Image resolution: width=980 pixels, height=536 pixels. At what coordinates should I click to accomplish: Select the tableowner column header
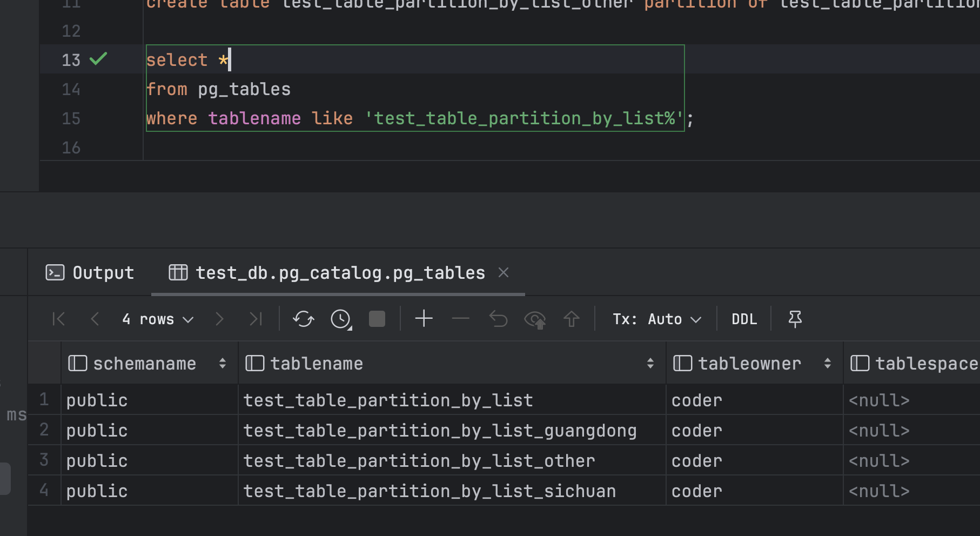tap(755, 364)
